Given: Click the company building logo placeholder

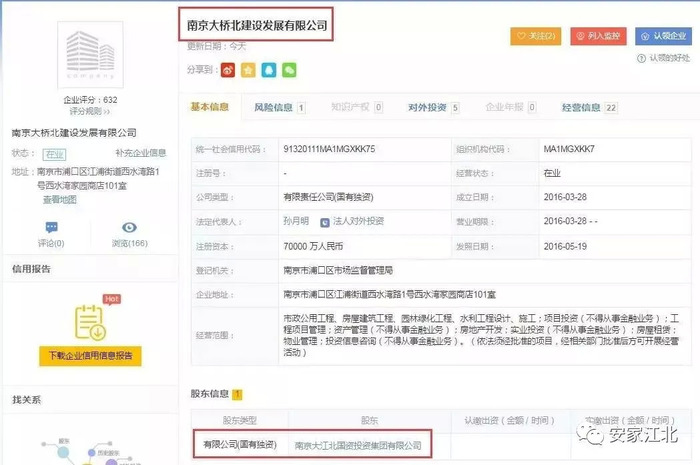Looking at the screenshot, I should click(x=90, y=54).
